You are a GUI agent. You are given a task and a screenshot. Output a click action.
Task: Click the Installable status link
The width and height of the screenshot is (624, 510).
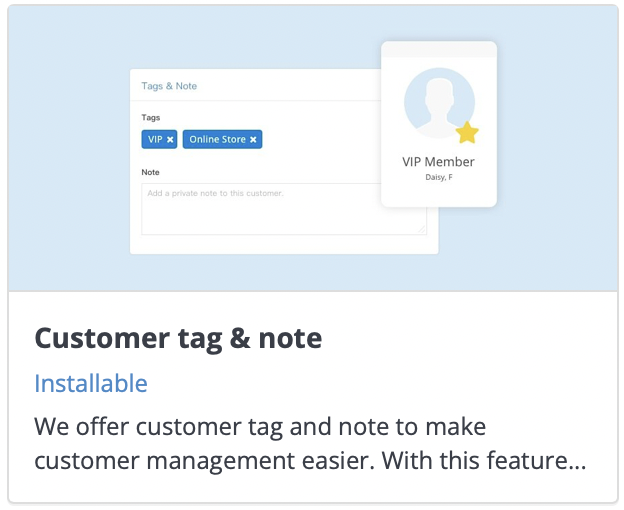(91, 383)
